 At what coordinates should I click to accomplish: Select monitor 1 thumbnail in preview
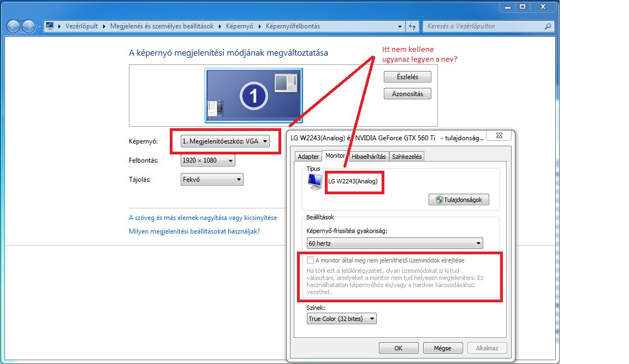click(253, 96)
